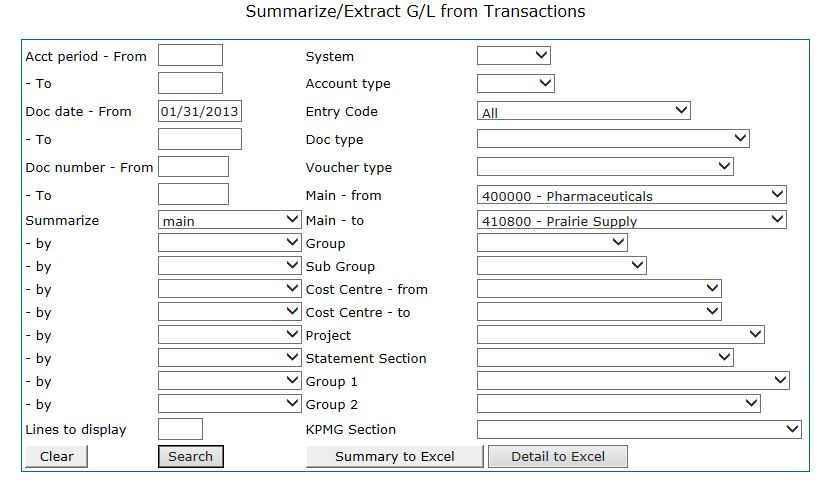The height and width of the screenshot is (486, 826).
Task: Open the System dropdown
Action: (514, 55)
